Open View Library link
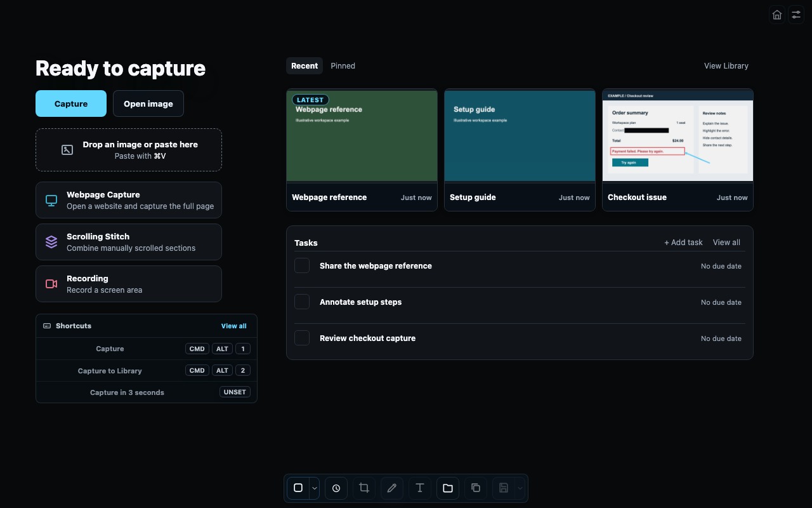This screenshot has width=812, height=508. pyautogui.click(x=726, y=66)
